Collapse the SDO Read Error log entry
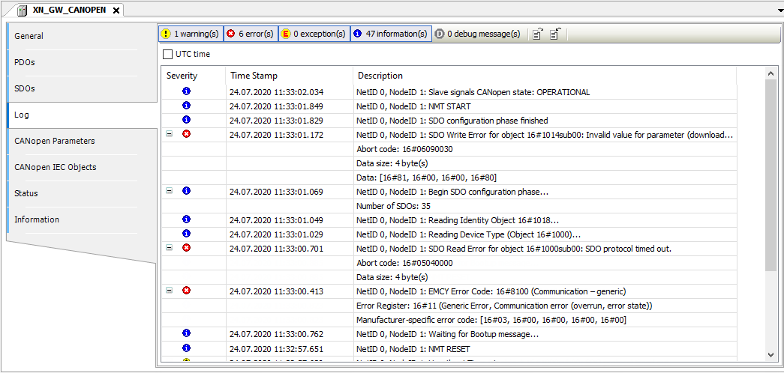Image resolution: width=784 pixels, height=373 pixels. tap(170, 248)
